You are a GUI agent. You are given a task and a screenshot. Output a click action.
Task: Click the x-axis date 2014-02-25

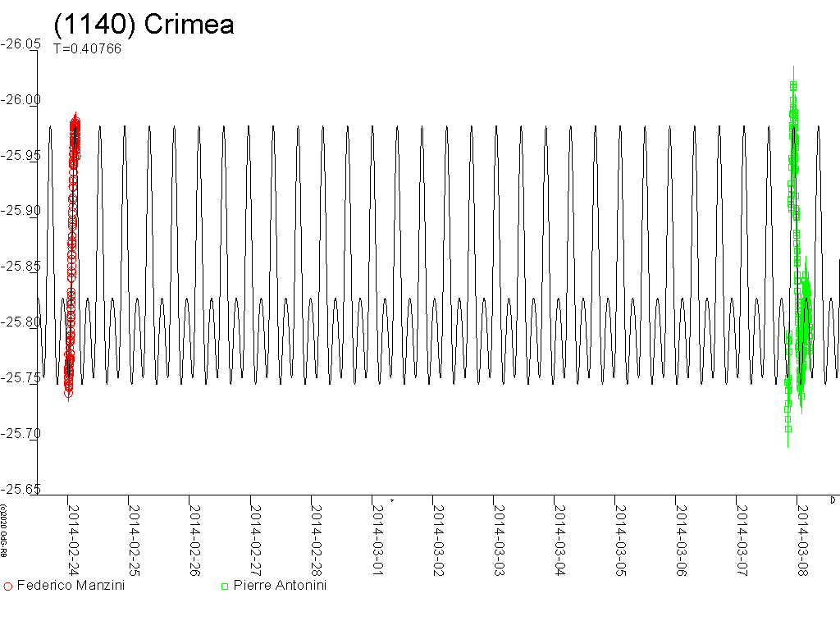134,540
